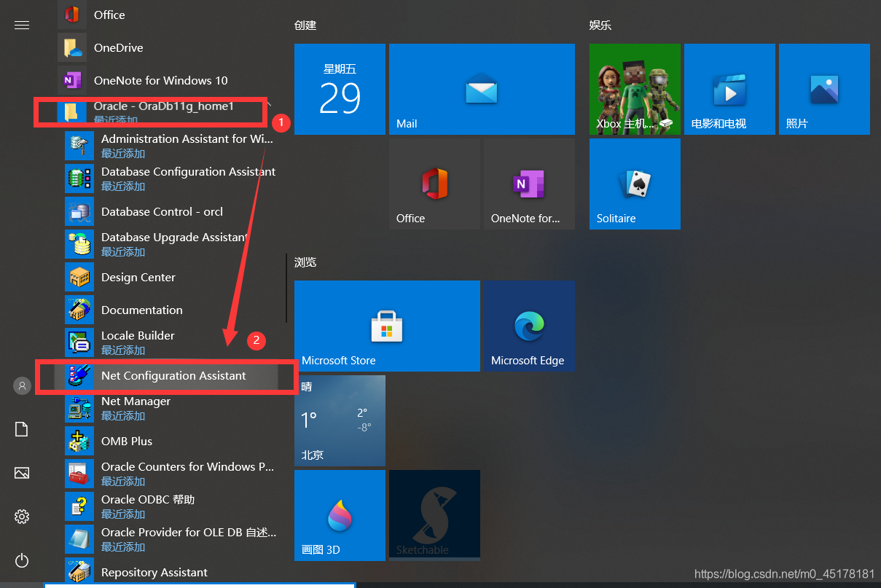Screen dimensions: 881x588
Task: Click the 浏览 group header
Action: coord(305,262)
